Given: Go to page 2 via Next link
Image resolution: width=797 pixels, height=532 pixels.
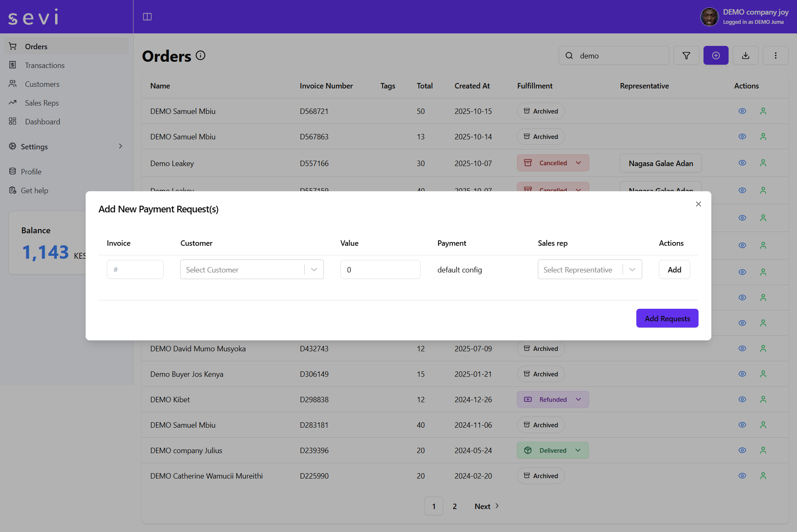Looking at the screenshot, I should pos(482,506).
